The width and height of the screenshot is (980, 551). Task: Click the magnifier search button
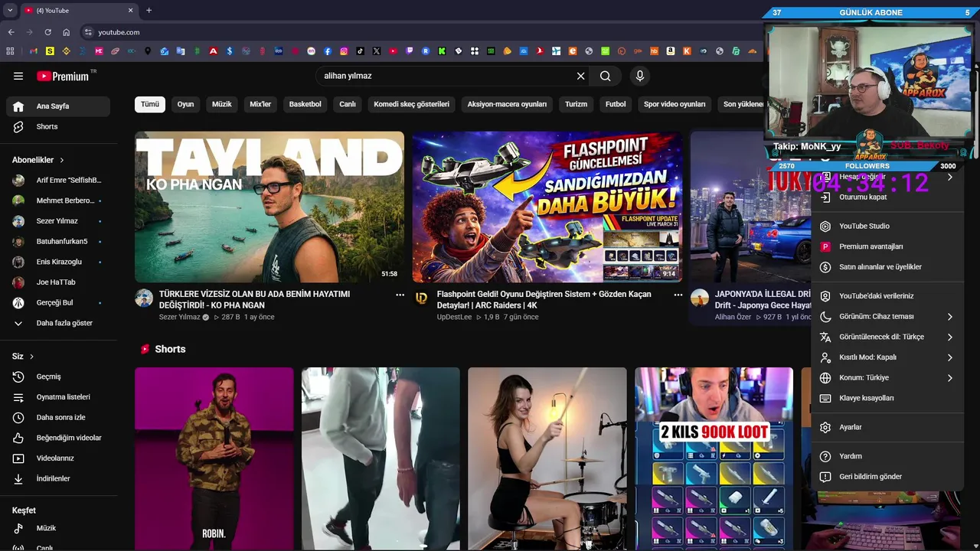(605, 76)
